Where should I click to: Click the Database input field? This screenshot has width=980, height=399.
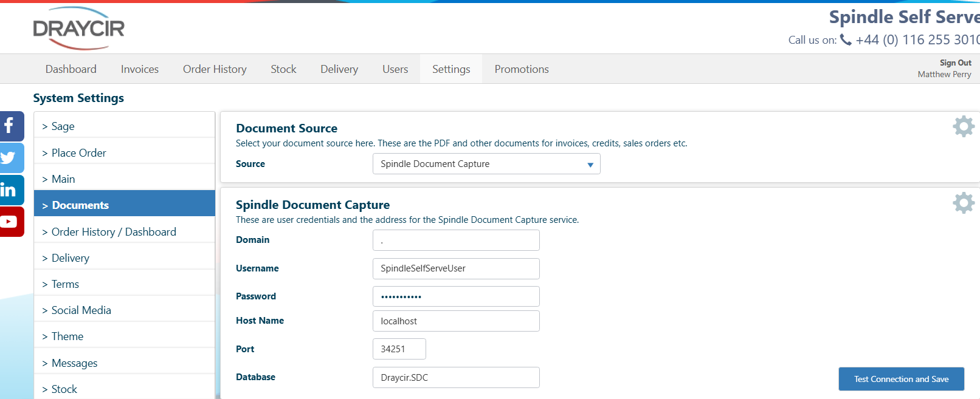coord(456,378)
